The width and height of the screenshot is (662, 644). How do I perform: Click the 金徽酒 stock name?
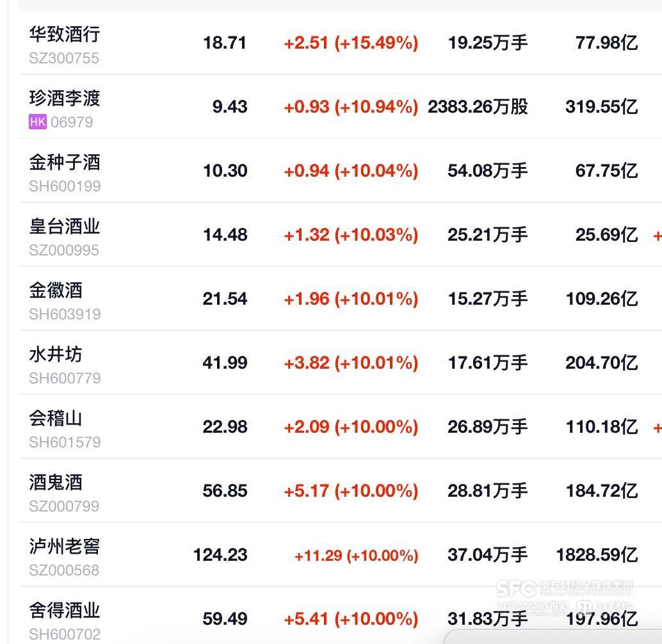[56, 290]
